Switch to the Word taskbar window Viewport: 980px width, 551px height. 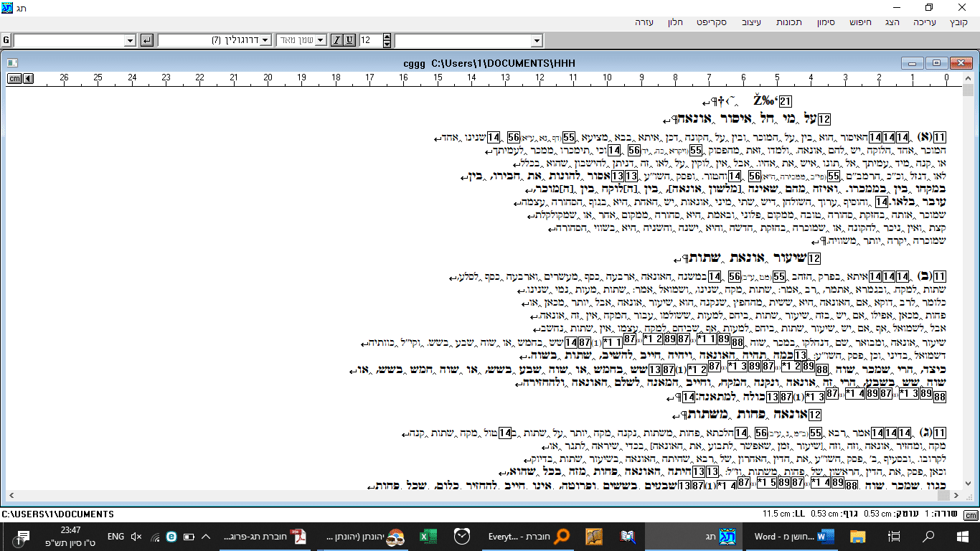[792, 536]
